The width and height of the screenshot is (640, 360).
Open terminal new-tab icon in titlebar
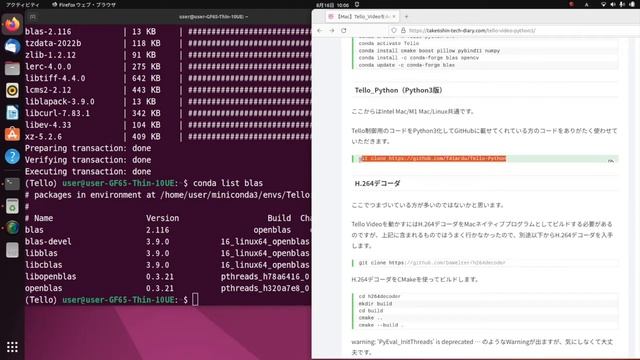pos(33,17)
